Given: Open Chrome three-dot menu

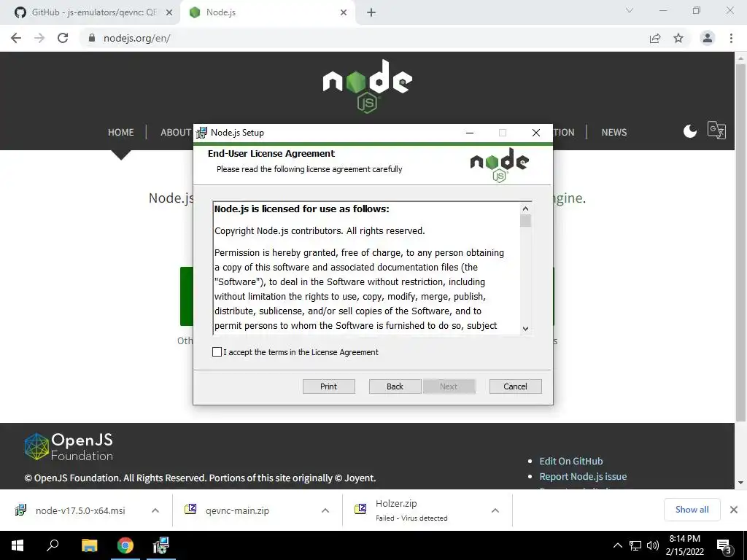Looking at the screenshot, I should (731, 38).
